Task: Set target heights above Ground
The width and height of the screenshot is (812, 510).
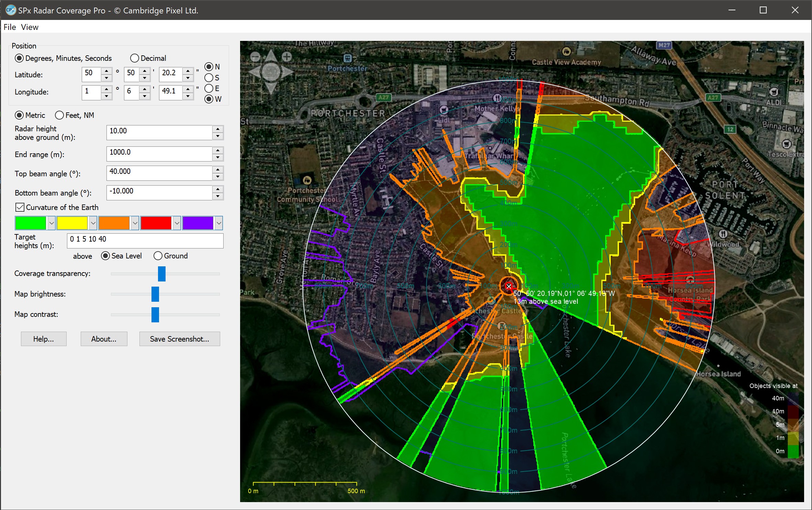Action: (x=158, y=256)
